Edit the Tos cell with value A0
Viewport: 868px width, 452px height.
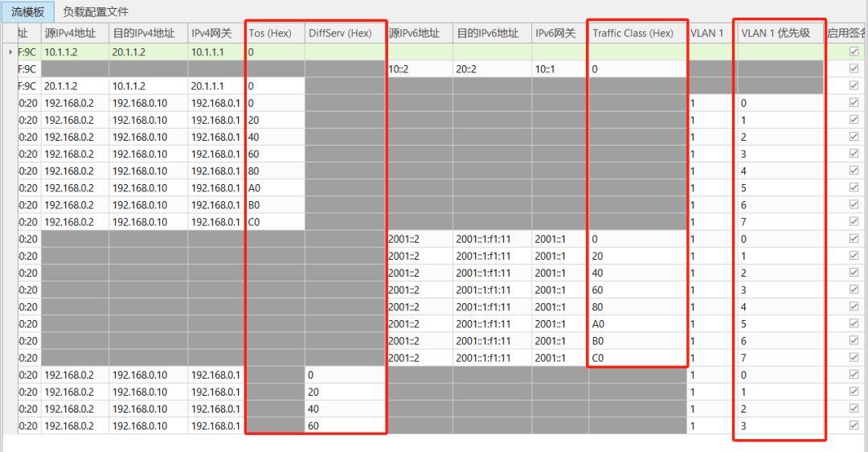pyautogui.click(x=273, y=188)
